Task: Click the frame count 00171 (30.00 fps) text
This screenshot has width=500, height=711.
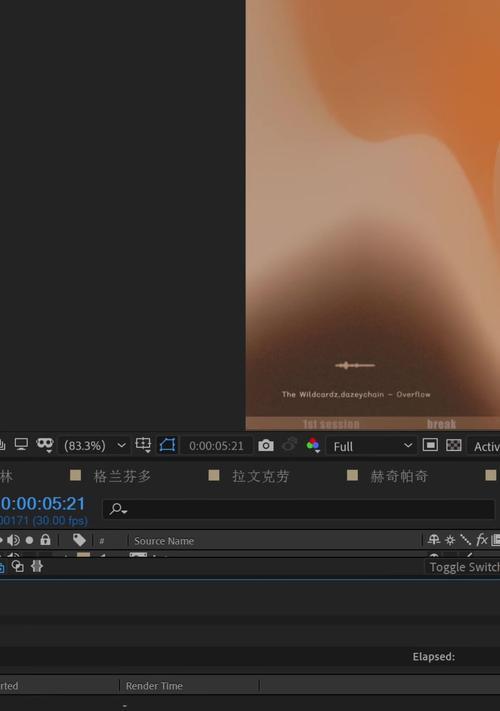Action: click(44, 521)
